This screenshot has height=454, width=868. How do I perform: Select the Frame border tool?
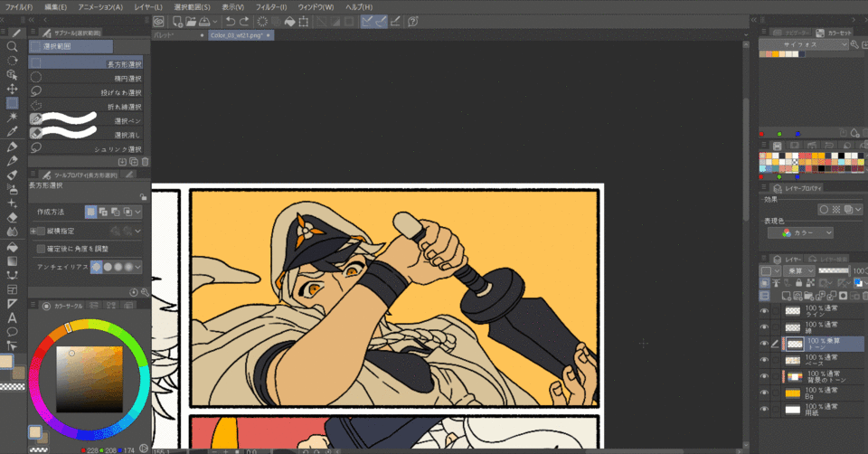(12, 289)
